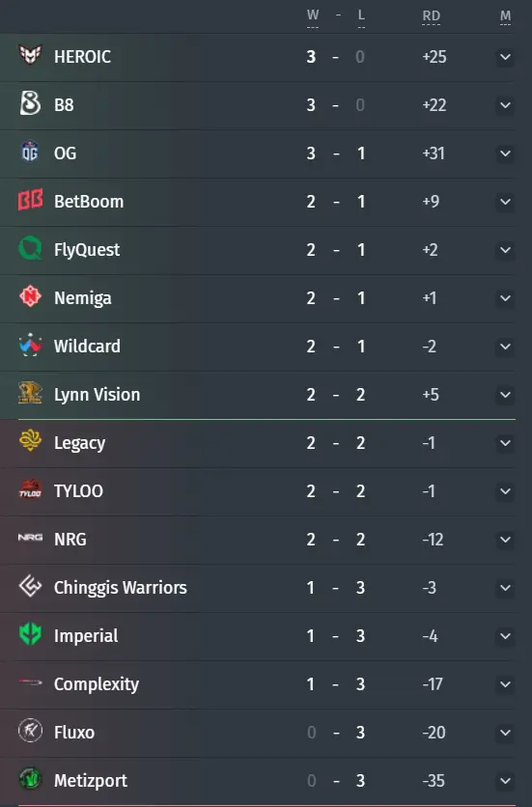
Task: Click the Complexity team name
Action: click(97, 684)
